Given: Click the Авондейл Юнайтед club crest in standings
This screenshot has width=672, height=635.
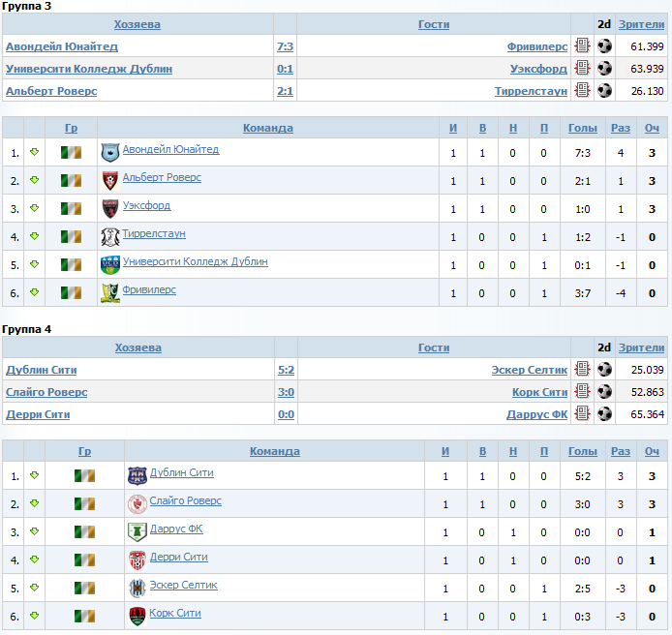Looking at the screenshot, I should point(110,153).
